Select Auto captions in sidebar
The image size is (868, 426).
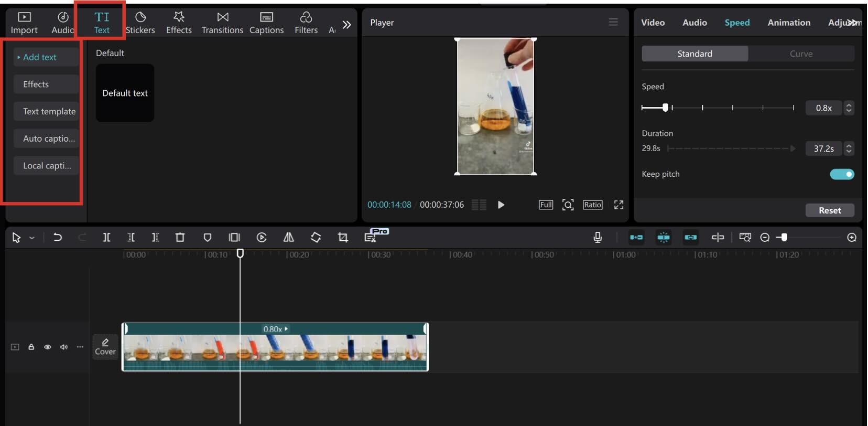[46, 139]
